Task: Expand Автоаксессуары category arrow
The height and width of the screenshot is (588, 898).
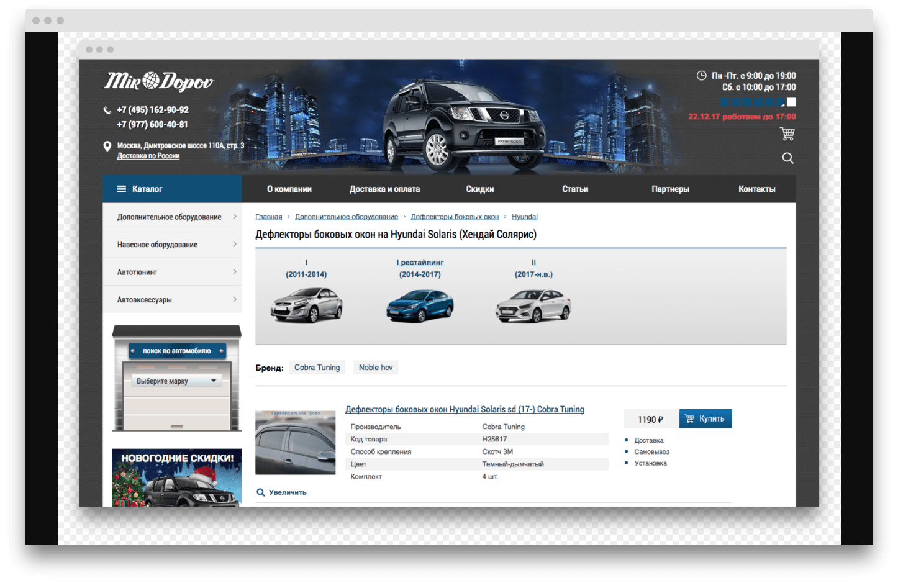Action: (x=235, y=299)
